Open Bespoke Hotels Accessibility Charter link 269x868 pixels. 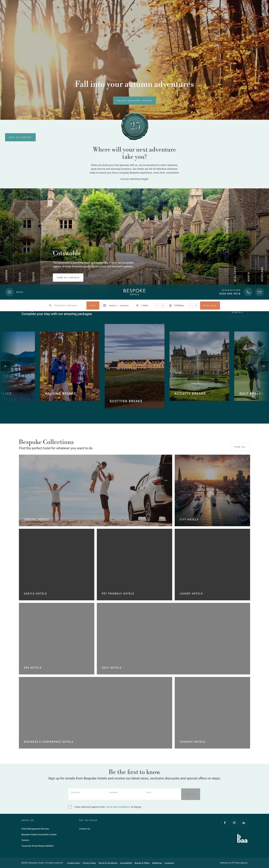39,835
